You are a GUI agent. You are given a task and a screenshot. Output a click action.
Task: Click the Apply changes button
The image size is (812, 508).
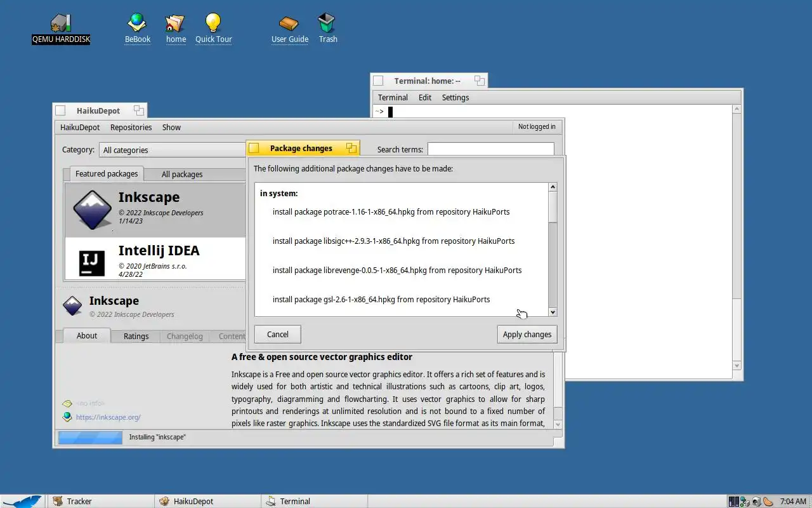527,334
